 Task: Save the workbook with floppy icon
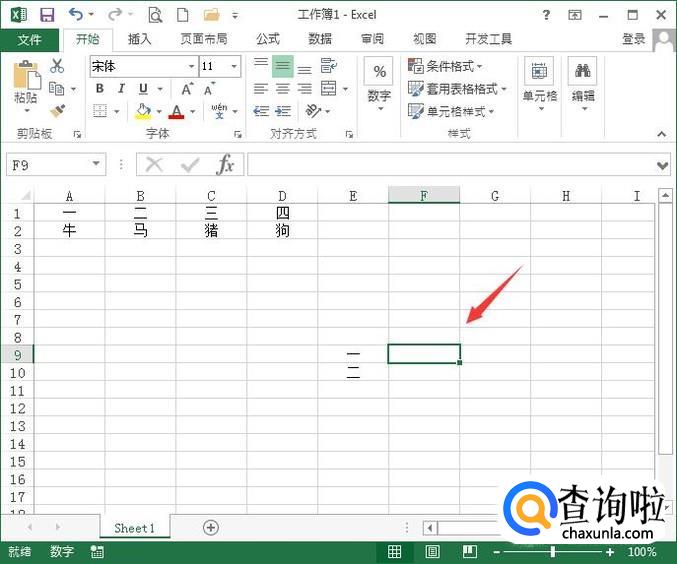[x=47, y=15]
